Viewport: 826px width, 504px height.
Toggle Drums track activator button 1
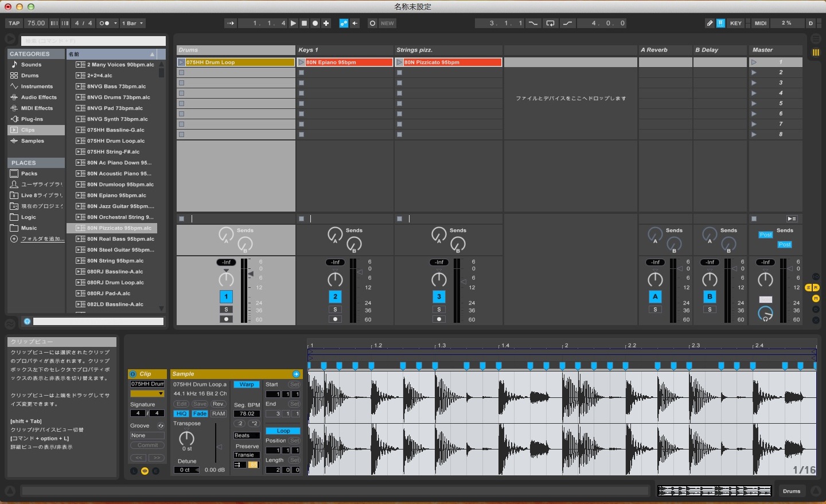(226, 297)
